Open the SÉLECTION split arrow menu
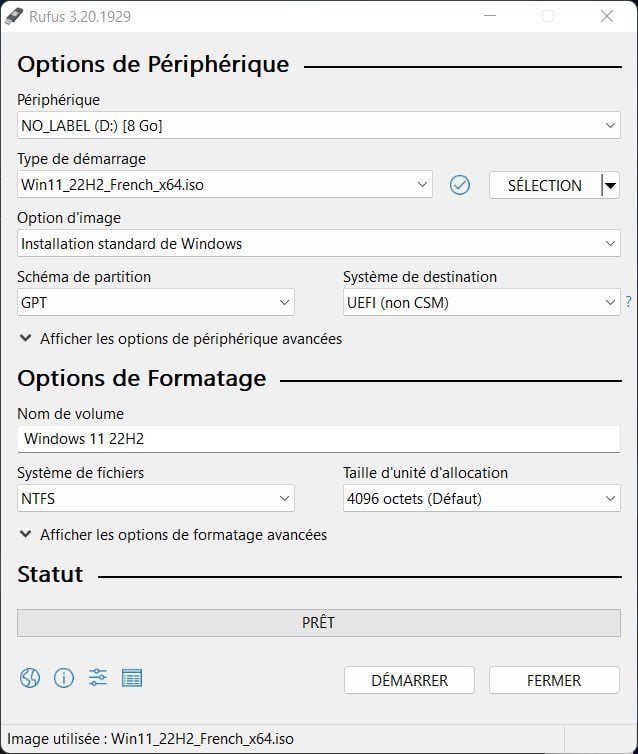The height and width of the screenshot is (754, 638). click(x=610, y=185)
